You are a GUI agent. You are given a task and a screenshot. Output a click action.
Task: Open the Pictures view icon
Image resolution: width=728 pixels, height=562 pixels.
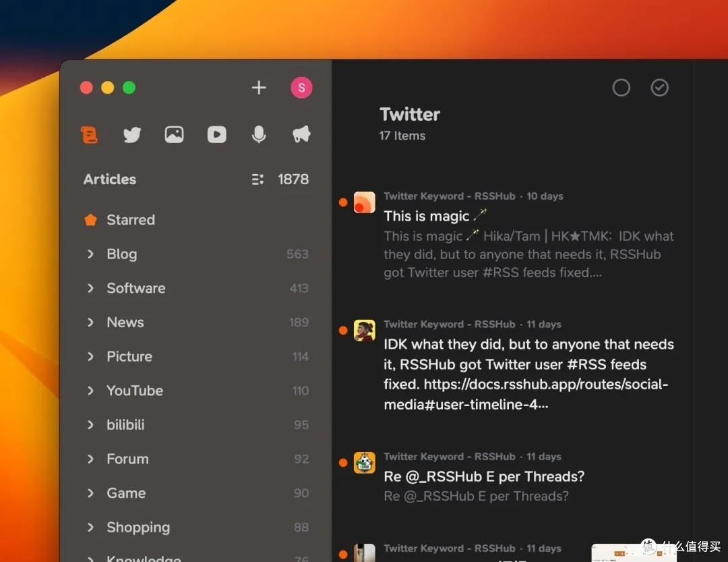click(x=174, y=135)
